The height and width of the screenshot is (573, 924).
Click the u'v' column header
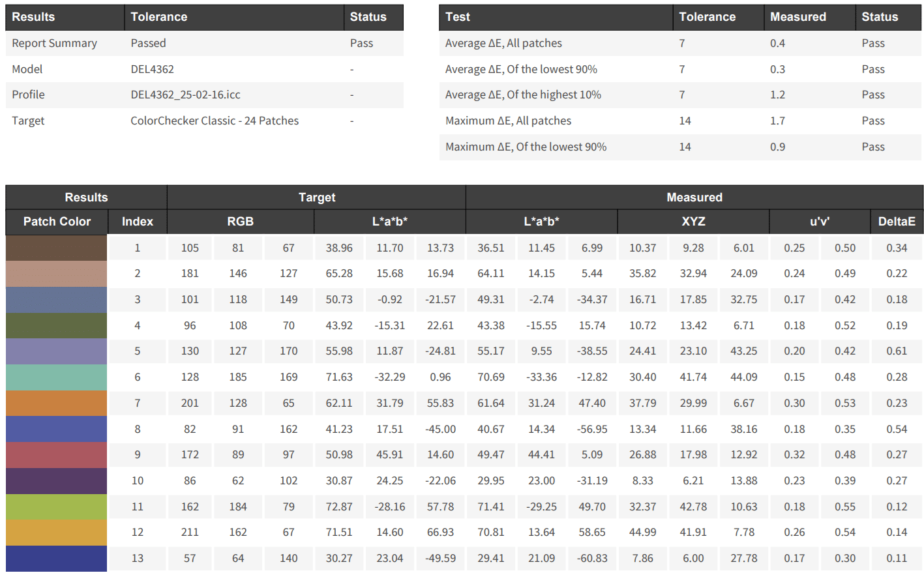820,222
